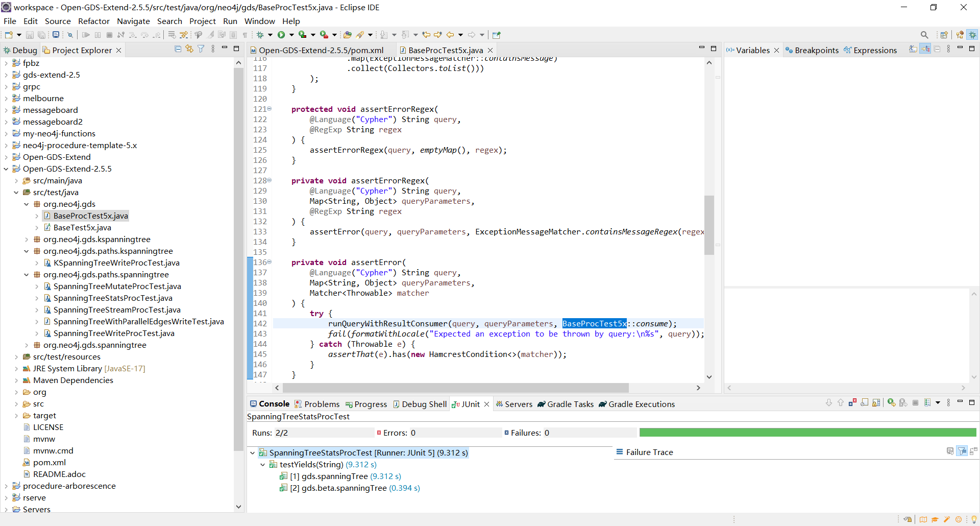Click the Back navigation arrow icon

[450, 35]
